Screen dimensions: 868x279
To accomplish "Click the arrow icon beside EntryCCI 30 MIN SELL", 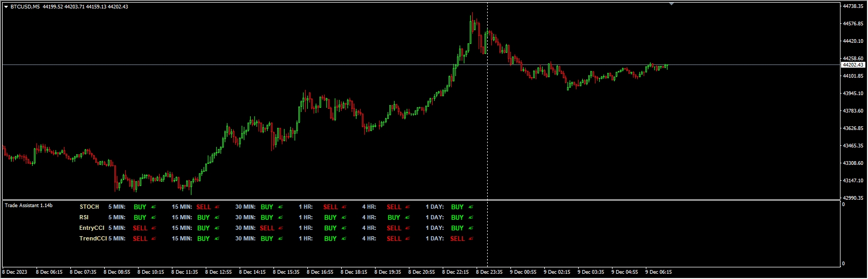I will (280, 228).
